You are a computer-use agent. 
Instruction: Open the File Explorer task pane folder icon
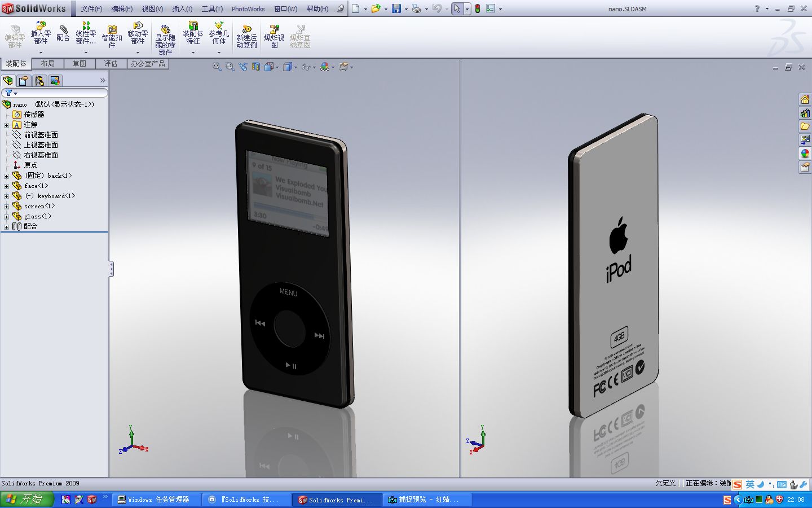[805, 126]
